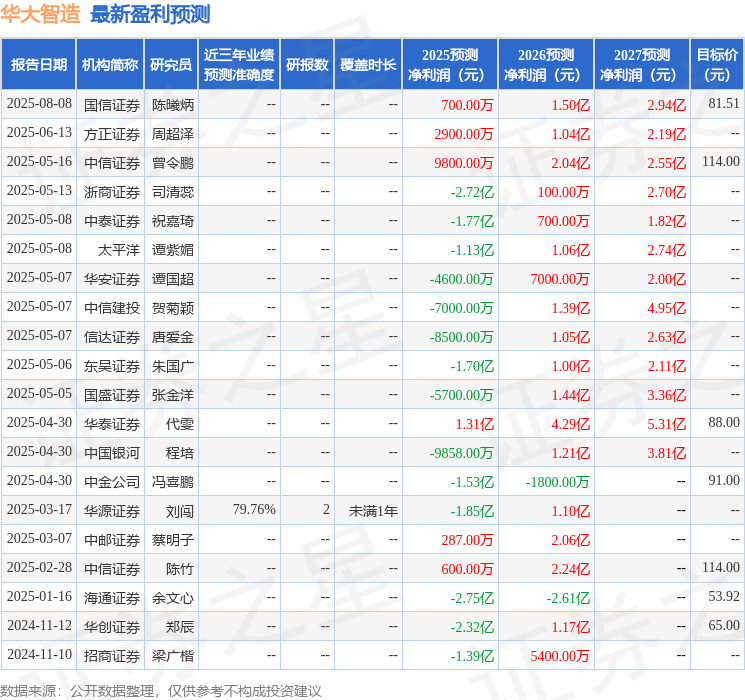The height and width of the screenshot is (700, 745).
Task: Click the 华大智造 title text
Action: (40, 14)
